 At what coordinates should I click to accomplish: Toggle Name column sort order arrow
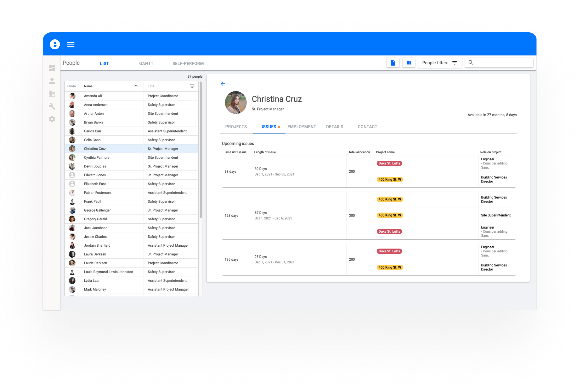pos(136,86)
